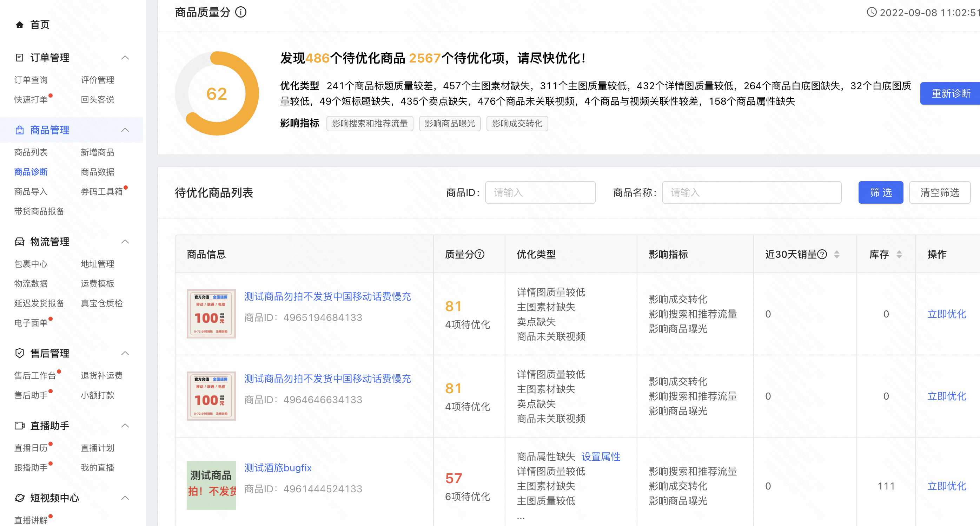Click the 影响搜索和推荐流量 tag
Screen dimensions: 980x526
tap(370, 124)
